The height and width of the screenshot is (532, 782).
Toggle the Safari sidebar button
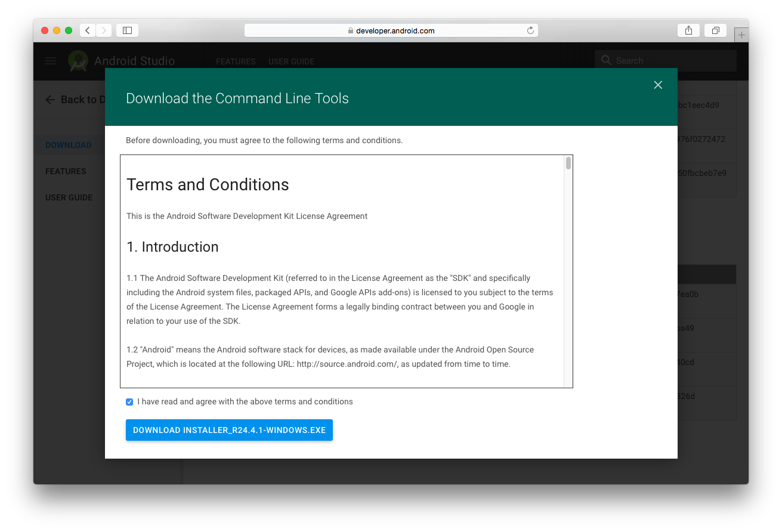coord(128,30)
